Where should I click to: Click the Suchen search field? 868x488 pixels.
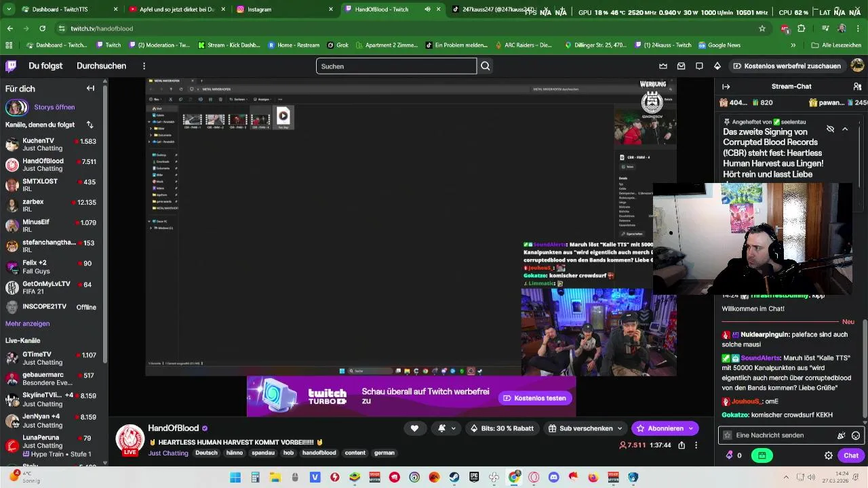pyautogui.click(x=396, y=66)
